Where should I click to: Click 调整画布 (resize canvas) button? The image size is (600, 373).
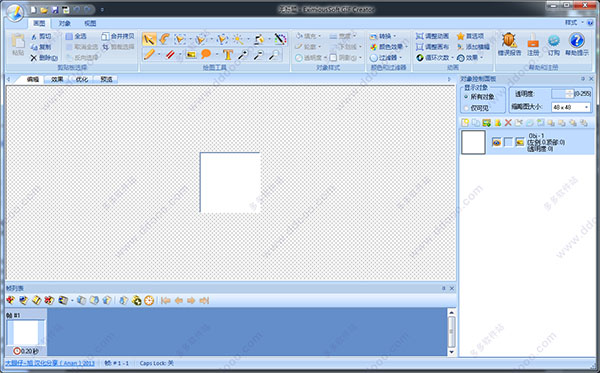click(x=432, y=47)
